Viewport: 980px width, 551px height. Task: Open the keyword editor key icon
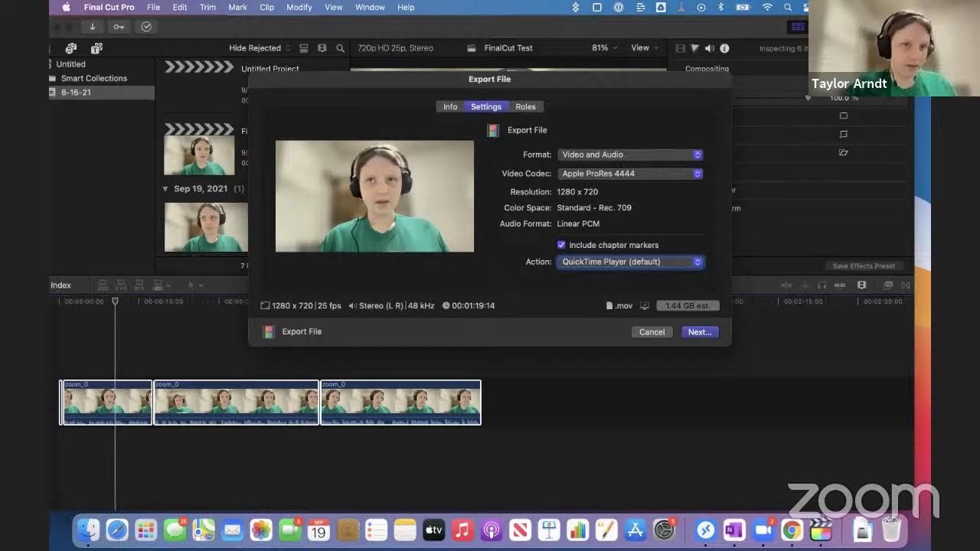tap(119, 27)
